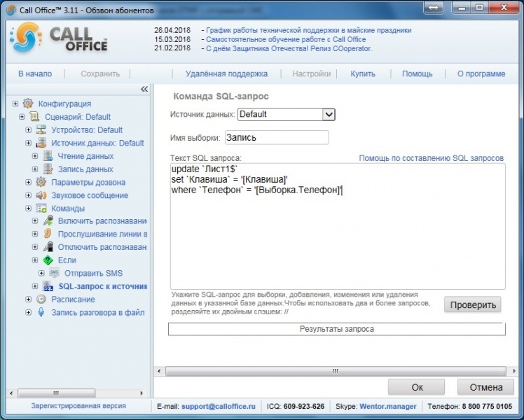Click the Команды list icon
The width and height of the screenshot is (524, 420).
point(41,209)
